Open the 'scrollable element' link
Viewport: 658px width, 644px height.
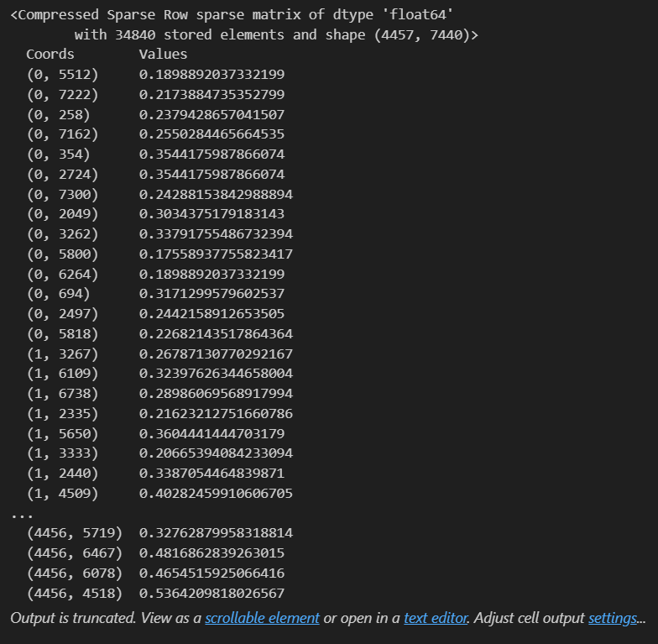262,618
